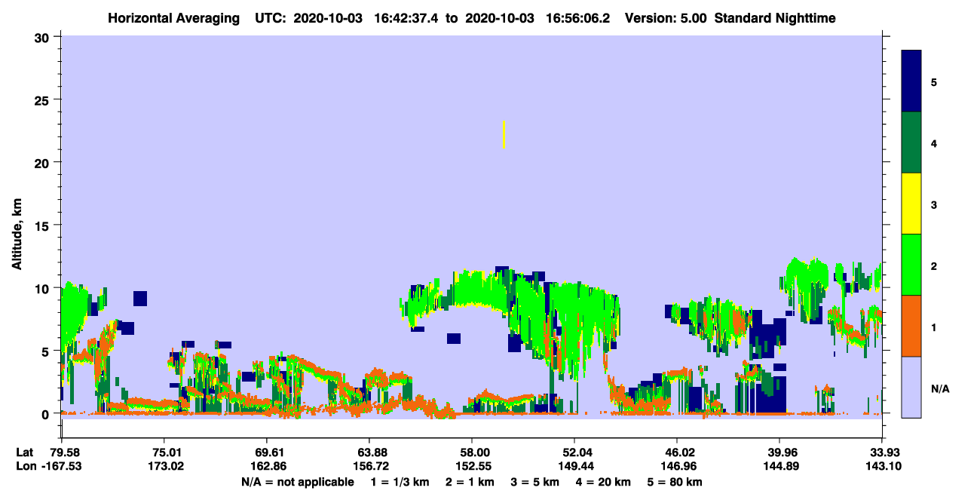Screen dimensions: 980x503
Task: Click the dark blue colorbar segment labeled 5
Action: point(911,81)
